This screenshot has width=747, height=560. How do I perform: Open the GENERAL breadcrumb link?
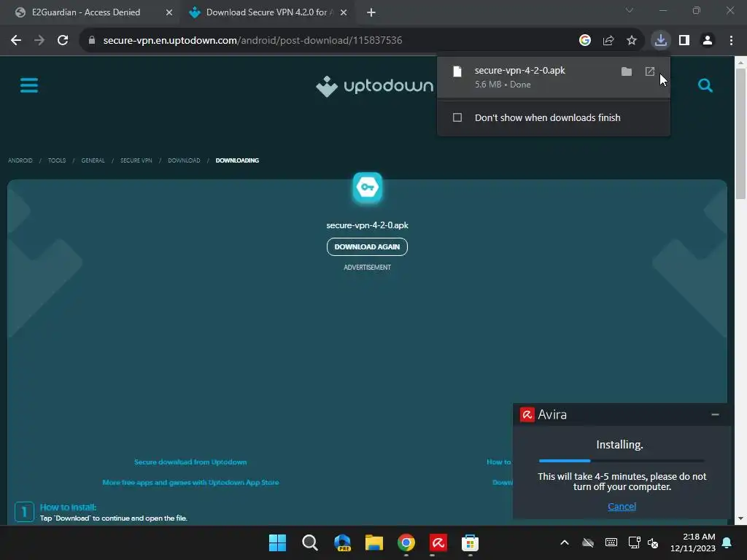point(93,160)
